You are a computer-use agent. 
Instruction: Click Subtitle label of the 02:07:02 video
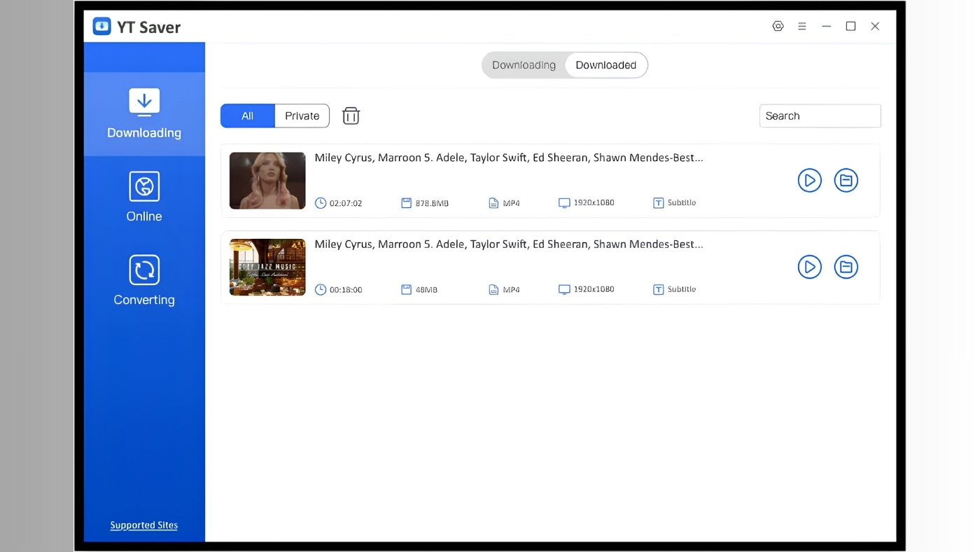pos(682,202)
